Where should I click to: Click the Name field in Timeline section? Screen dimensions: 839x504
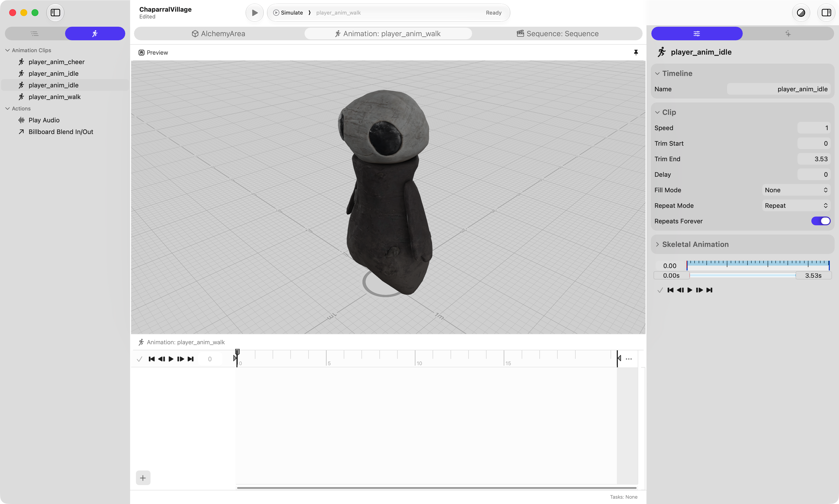point(778,89)
